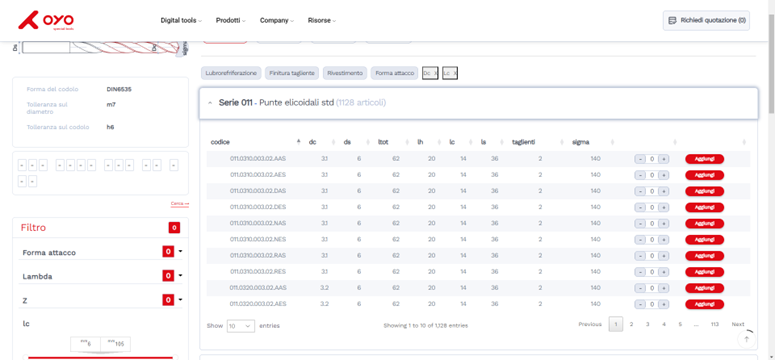Screen dimensions: 775x360
Task: Click the code cell 011.0320.003.02.AAS
Action: [258, 288]
